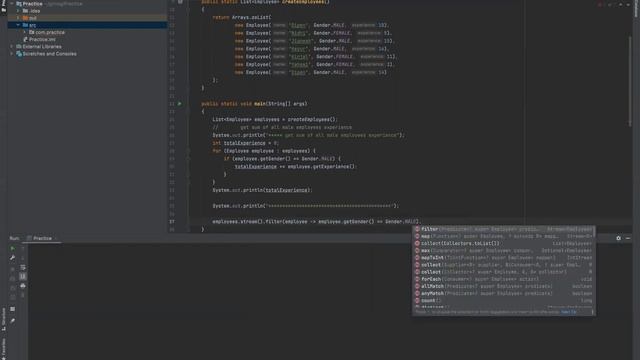Click 'System.out.println(totalExperience);' line
Image resolution: width=640 pixels, height=360 pixels.
[262, 190]
